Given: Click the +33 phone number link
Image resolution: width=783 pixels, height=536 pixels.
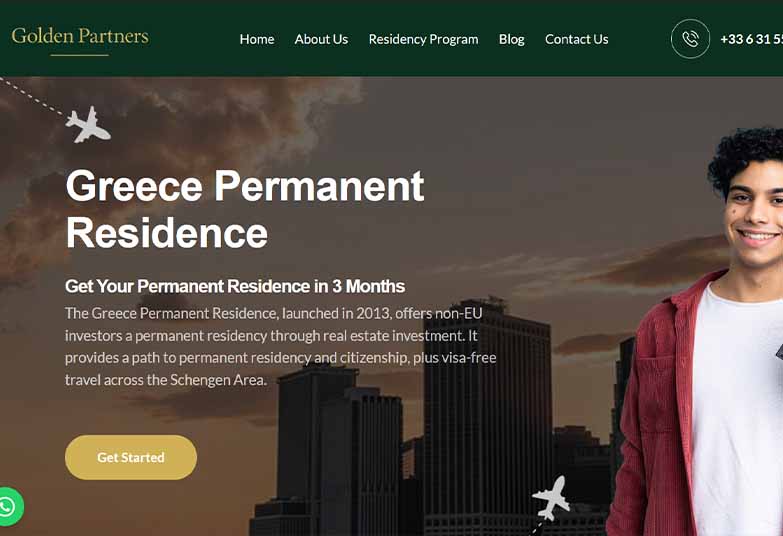Looking at the screenshot, I should [751, 39].
